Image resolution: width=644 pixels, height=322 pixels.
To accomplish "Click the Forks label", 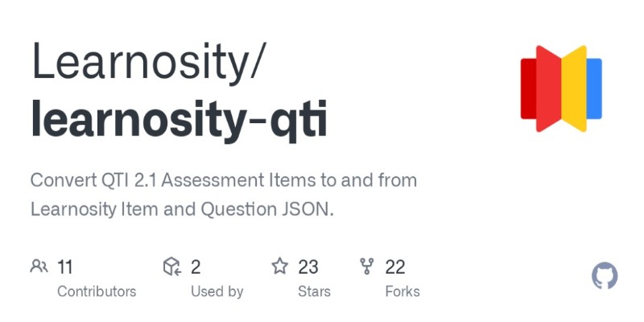I will point(402,291).
